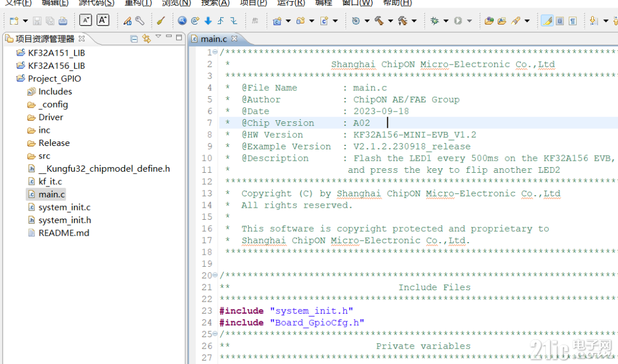Open dropdown beside Build All icon
This screenshot has height=364, width=618.
(414, 21)
